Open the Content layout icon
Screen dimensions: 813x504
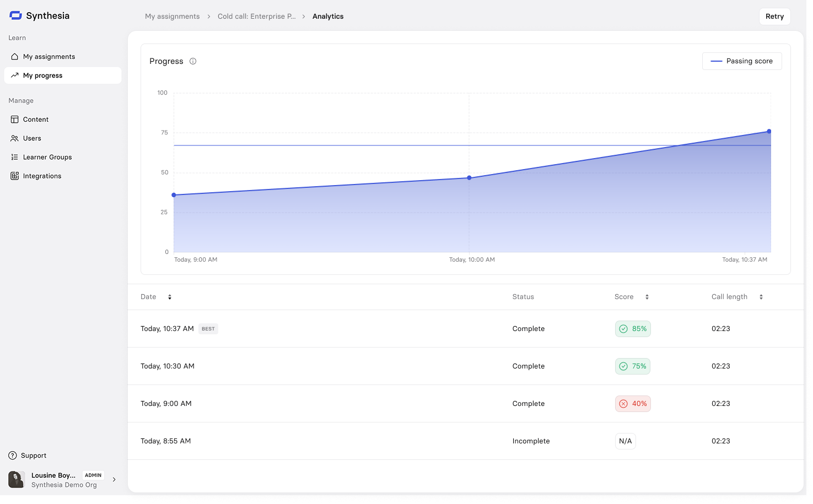click(15, 120)
